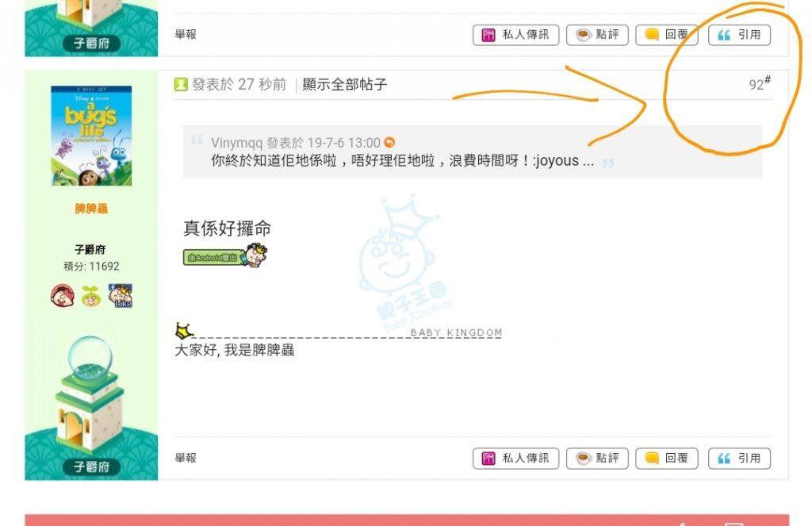
Task: Click 私人傳訊 PM button in top post
Action: point(515,35)
